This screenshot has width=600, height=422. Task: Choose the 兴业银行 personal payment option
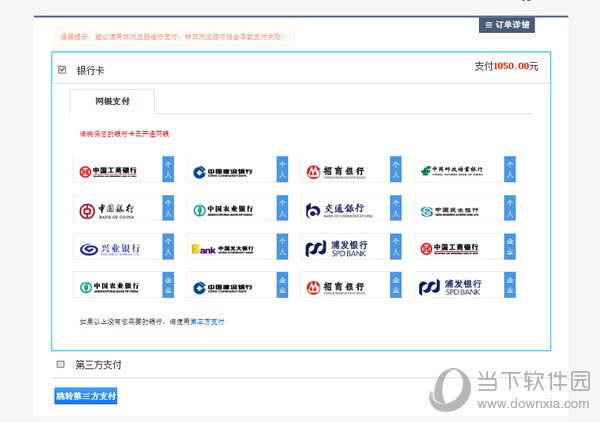point(123,247)
